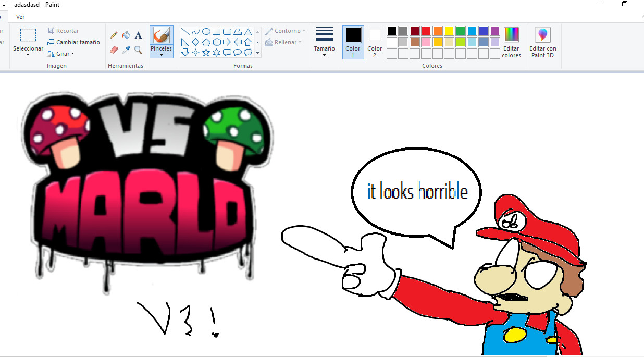Select the Magnifier tool
The width and height of the screenshot is (644, 357).
coord(138,50)
